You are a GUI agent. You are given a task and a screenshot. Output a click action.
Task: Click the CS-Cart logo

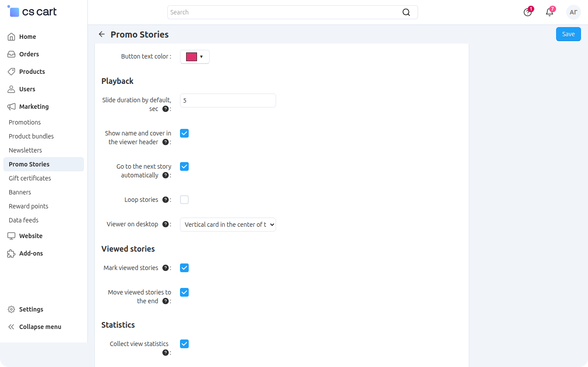tap(32, 12)
